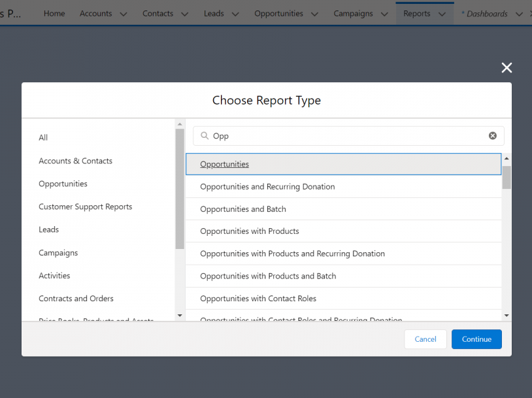Screen dimensions: 532x398
Task: Close the Choose Report Type dialog
Action: (507, 67)
